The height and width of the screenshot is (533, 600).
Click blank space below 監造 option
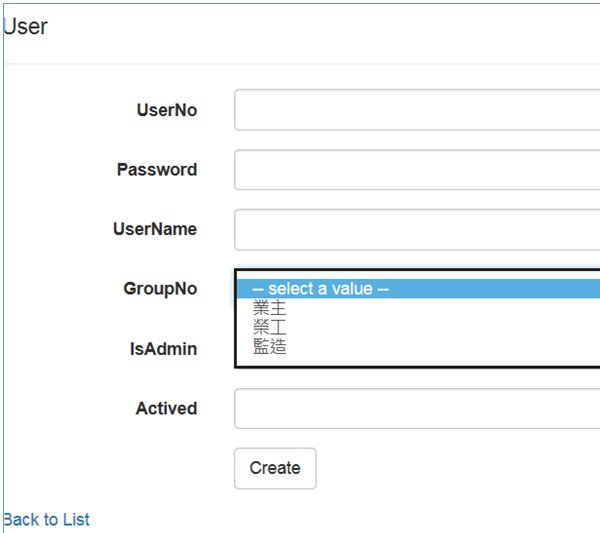[418, 361]
